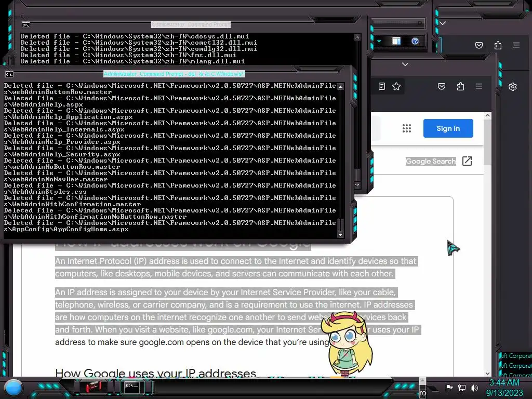Screen dimensions: 532x399
Task: Click the Firefox page vertical scrollbar thumb
Action: 487,142
